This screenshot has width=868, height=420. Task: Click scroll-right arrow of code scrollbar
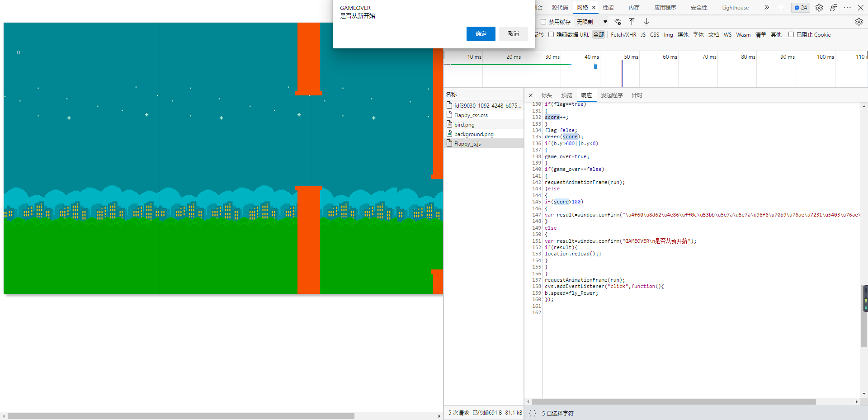pyautogui.click(x=856, y=401)
